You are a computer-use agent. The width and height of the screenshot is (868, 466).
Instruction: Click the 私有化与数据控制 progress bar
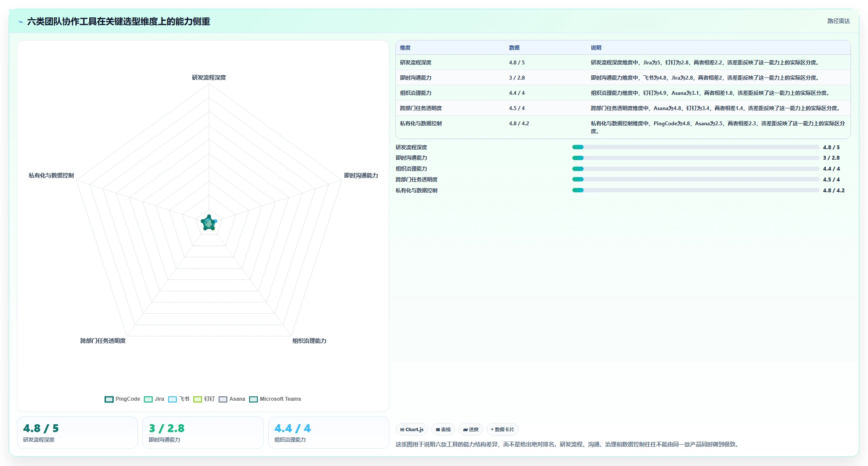pos(696,190)
